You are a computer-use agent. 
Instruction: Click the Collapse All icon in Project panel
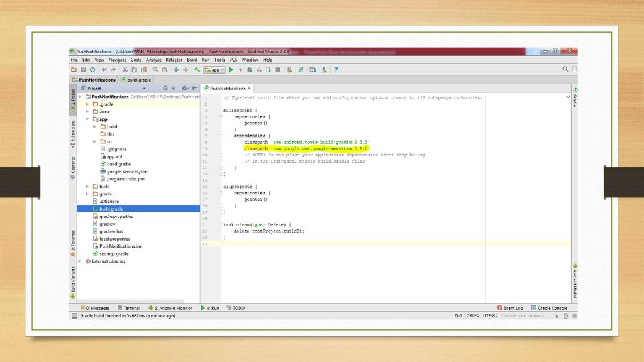tap(174, 88)
